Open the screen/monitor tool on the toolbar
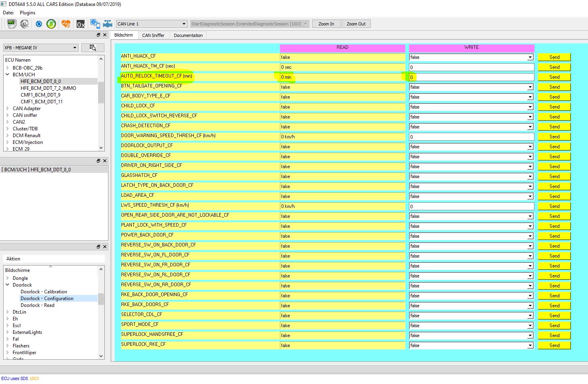This screenshot has width=588, height=384. (12, 24)
